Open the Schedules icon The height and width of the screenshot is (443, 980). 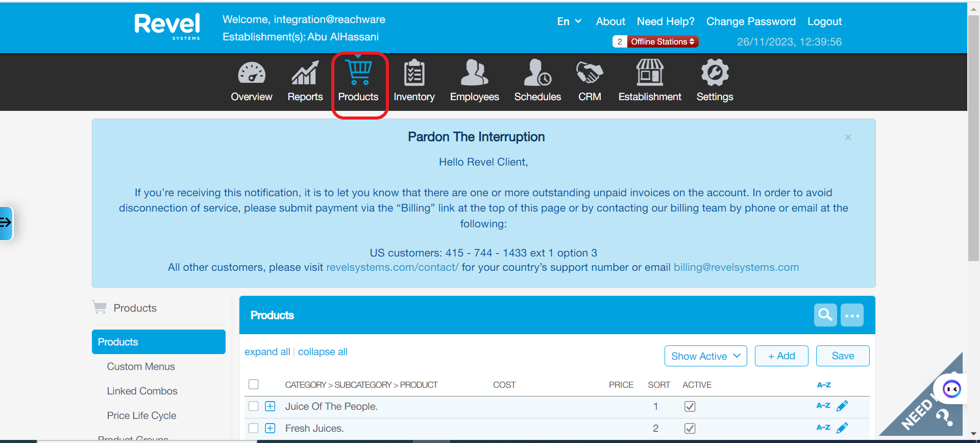tap(537, 73)
